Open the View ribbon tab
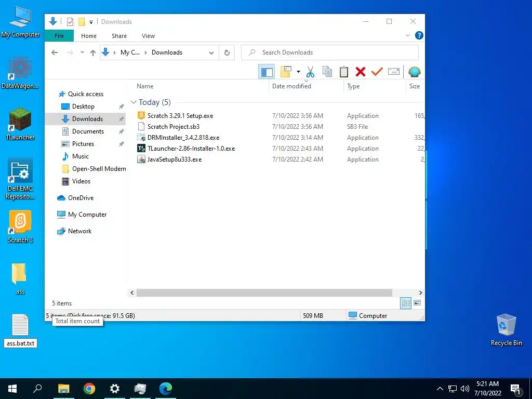The image size is (532, 399). (x=148, y=36)
